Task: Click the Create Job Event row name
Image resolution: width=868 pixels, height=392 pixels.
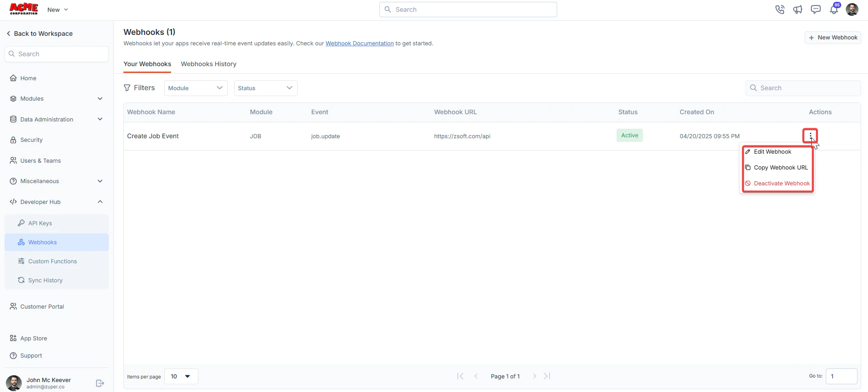Action: click(153, 136)
